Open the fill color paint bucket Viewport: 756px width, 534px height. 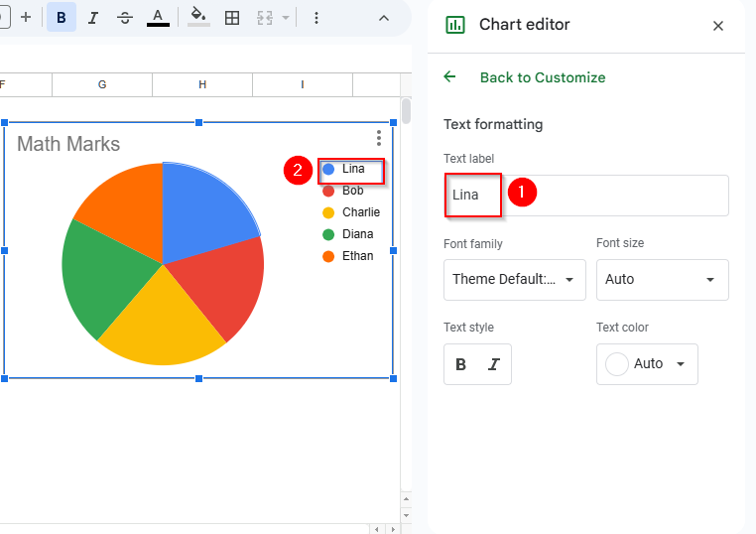coord(198,17)
